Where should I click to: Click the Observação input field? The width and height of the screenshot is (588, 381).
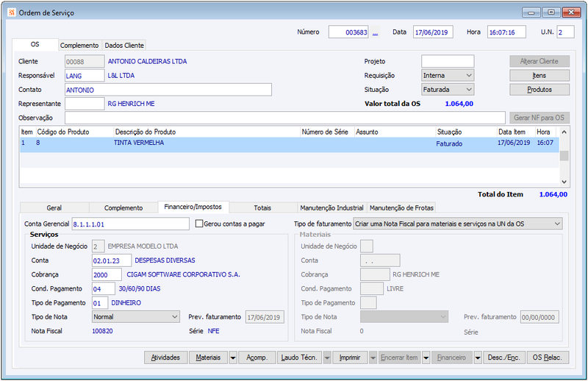[285, 118]
